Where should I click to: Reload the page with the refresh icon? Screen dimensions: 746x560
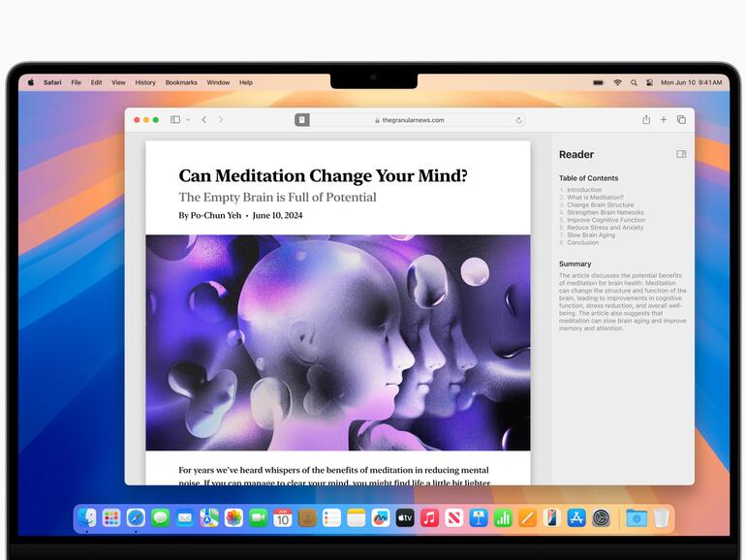pos(518,120)
